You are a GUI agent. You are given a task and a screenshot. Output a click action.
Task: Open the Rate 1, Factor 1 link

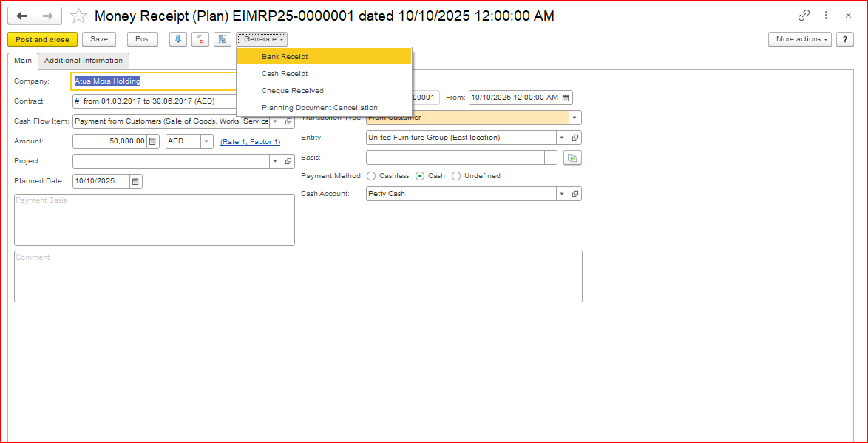[250, 142]
